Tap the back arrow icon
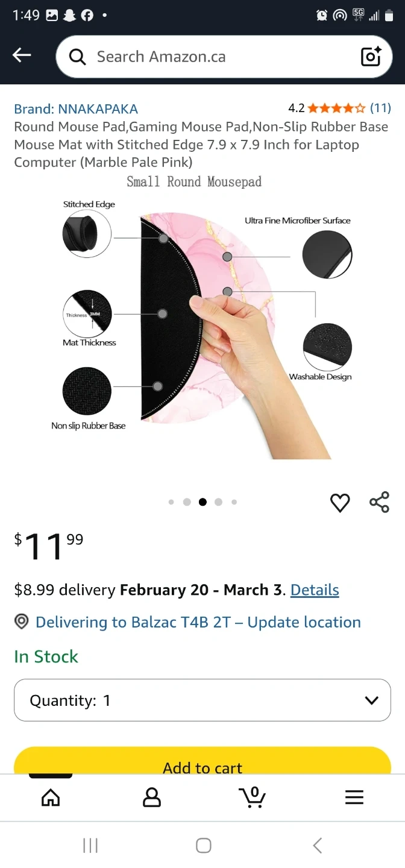405x868 pixels. [x=22, y=55]
